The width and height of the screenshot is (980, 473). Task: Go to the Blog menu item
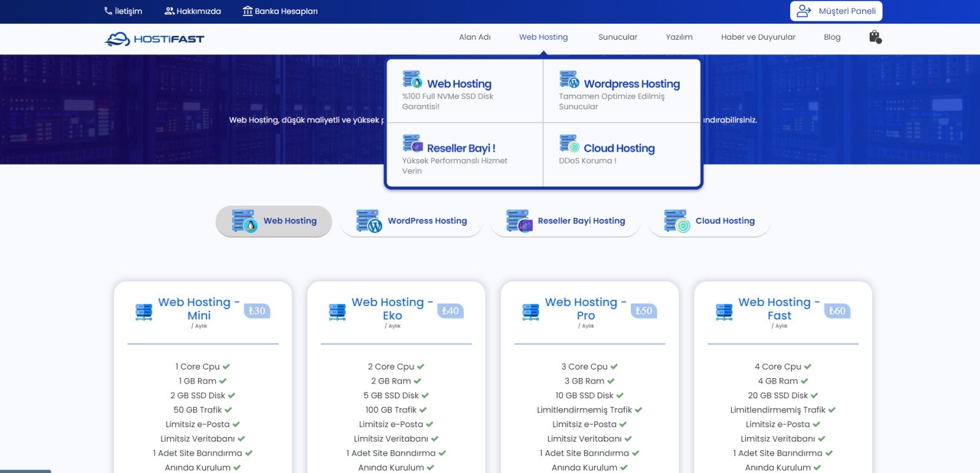coord(832,37)
